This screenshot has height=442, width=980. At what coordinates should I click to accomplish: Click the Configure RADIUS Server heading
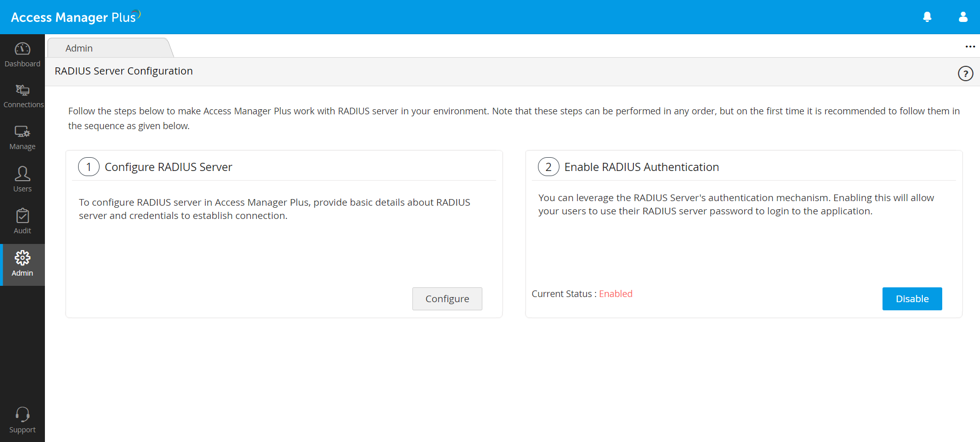click(168, 167)
